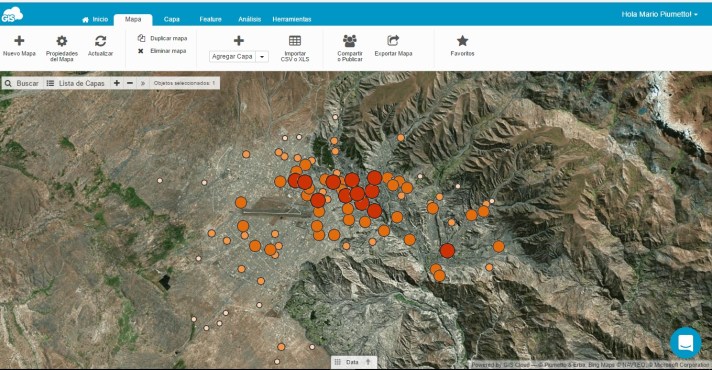Open the Capa tab

click(172, 19)
